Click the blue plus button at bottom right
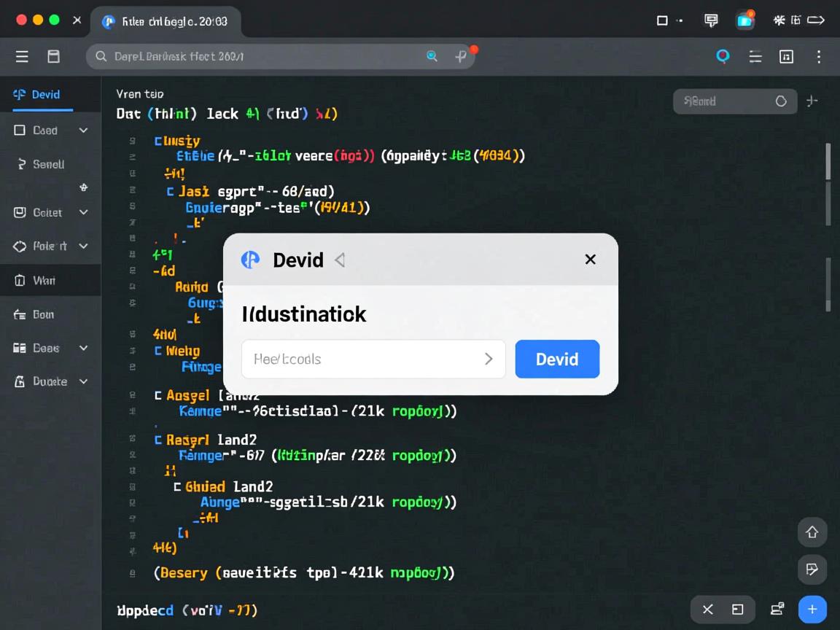 click(812, 610)
